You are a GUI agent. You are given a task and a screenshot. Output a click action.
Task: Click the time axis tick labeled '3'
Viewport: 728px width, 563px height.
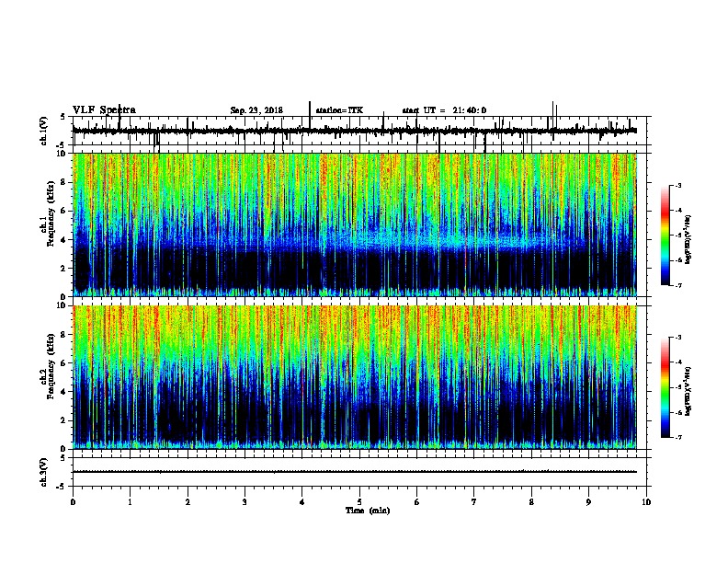click(245, 502)
